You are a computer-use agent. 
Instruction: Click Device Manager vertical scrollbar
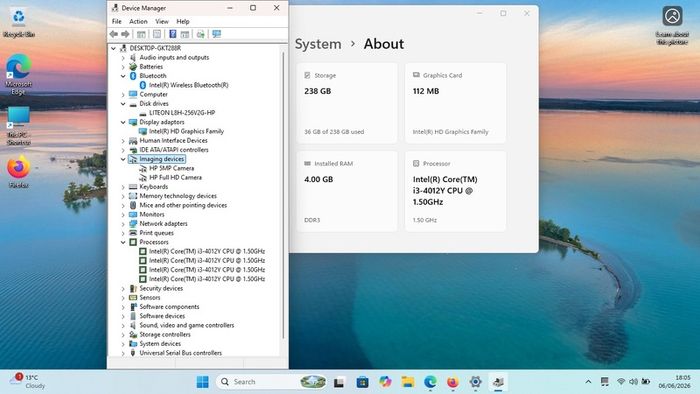click(x=283, y=195)
